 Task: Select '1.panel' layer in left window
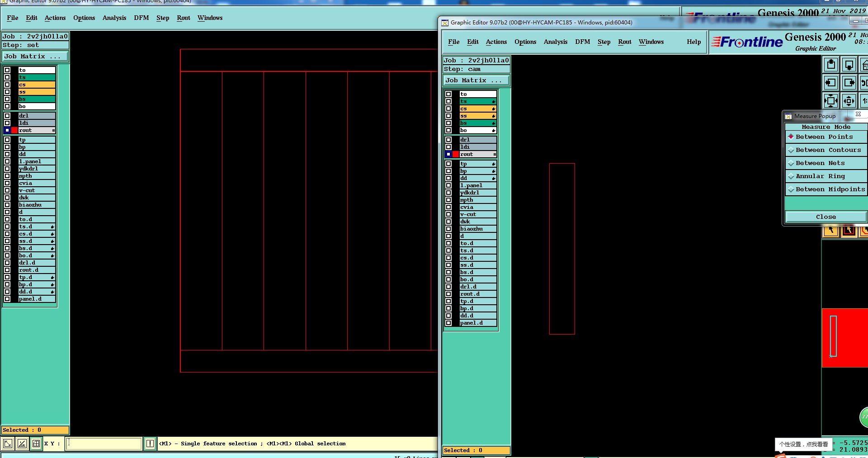click(x=37, y=161)
